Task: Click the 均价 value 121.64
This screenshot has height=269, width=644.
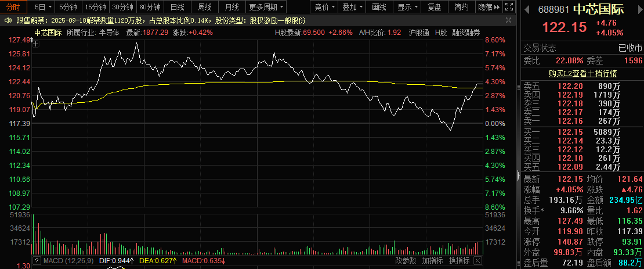Action: click(629, 180)
